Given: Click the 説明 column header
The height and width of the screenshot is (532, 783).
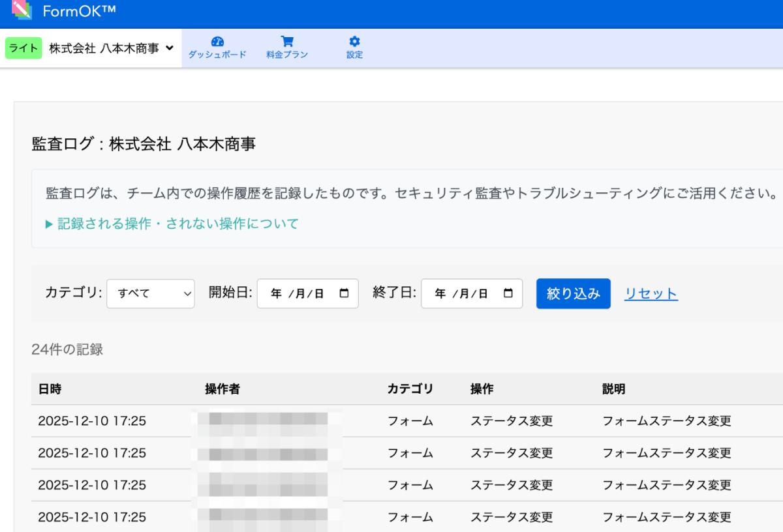Looking at the screenshot, I should (613, 389).
